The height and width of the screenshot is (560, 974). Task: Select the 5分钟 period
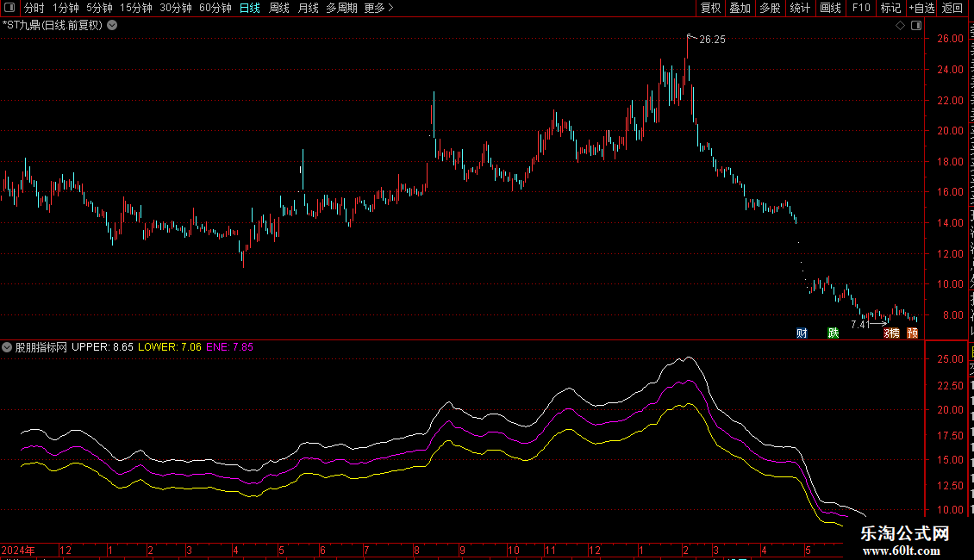coord(99,8)
